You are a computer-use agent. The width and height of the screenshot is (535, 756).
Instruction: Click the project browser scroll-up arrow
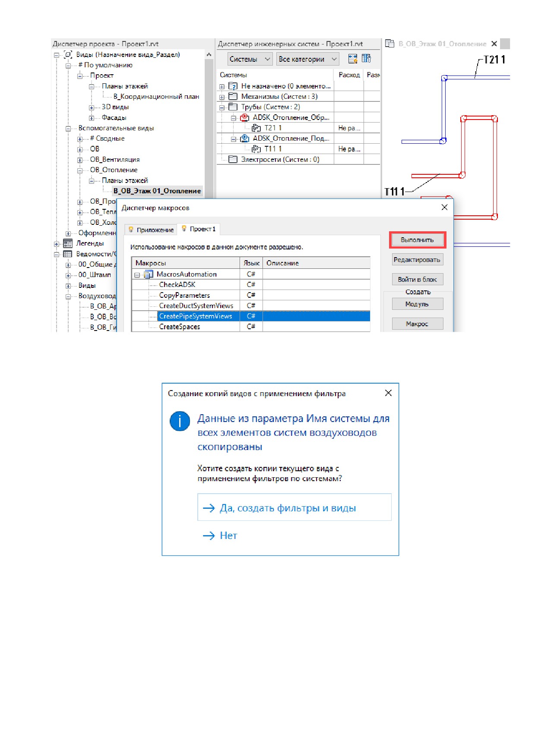pos(209,55)
